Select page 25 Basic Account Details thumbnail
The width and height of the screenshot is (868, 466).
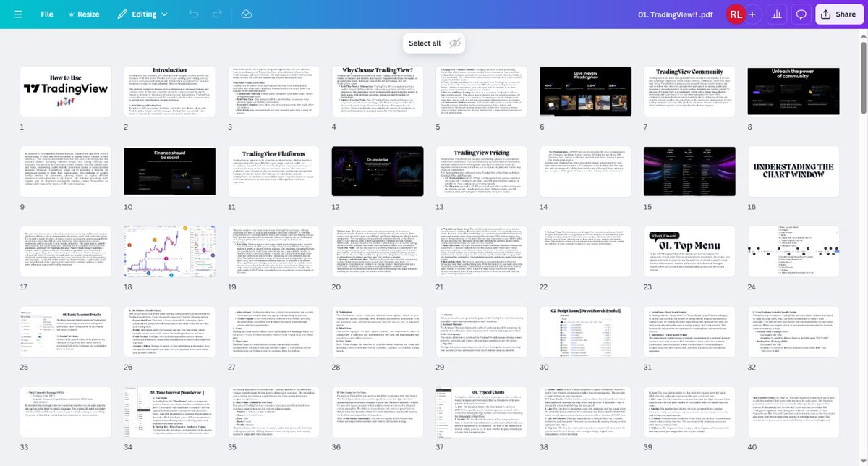[66, 332]
